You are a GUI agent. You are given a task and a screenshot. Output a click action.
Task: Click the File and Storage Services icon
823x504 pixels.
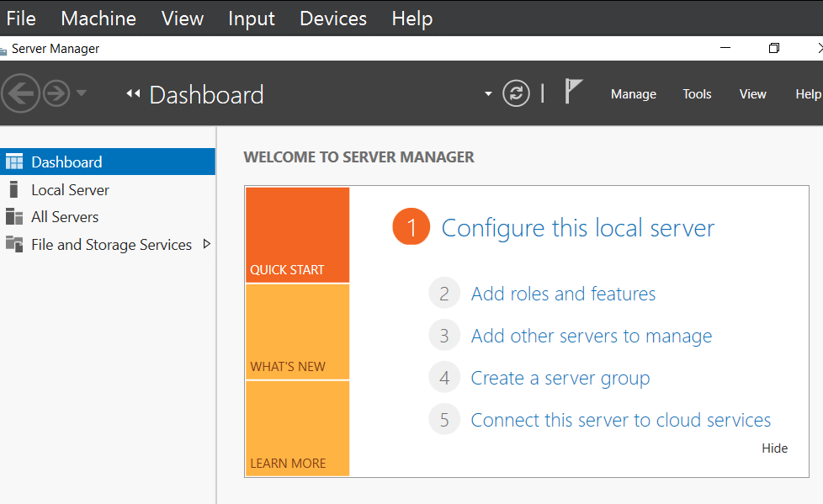pos(14,245)
